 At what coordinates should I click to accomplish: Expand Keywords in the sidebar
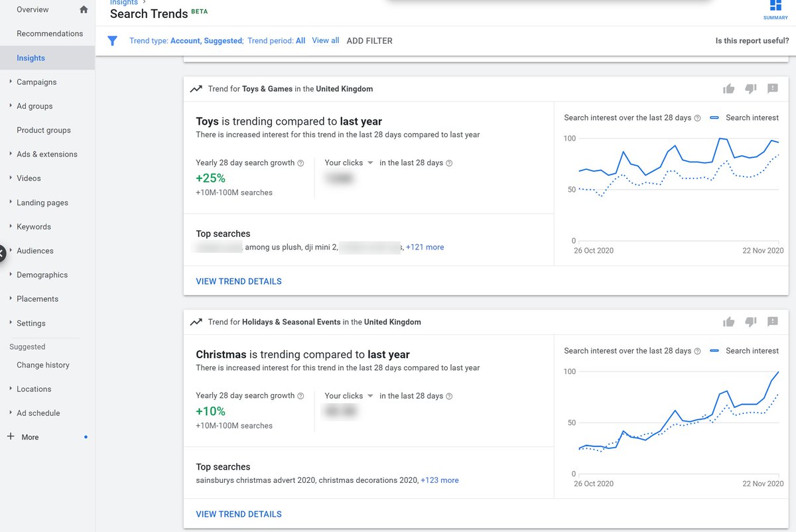point(11,226)
